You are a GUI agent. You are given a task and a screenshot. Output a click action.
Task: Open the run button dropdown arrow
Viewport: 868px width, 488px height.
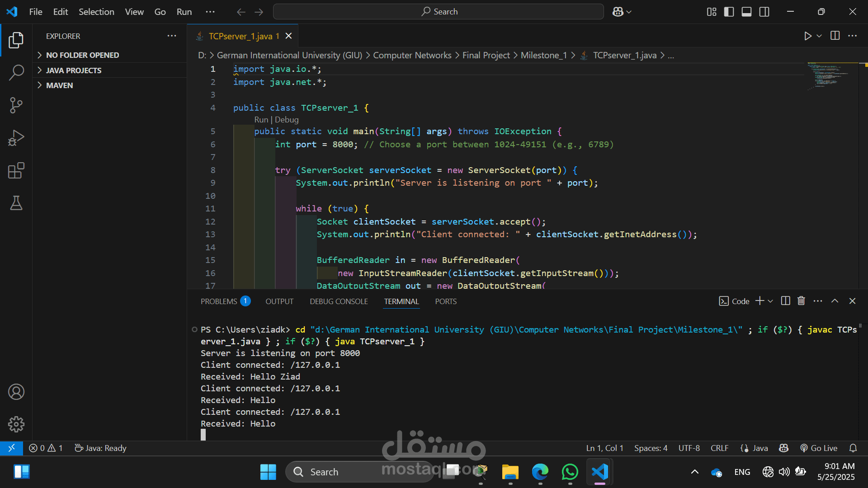pyautogui.click(x=819, y=36)
